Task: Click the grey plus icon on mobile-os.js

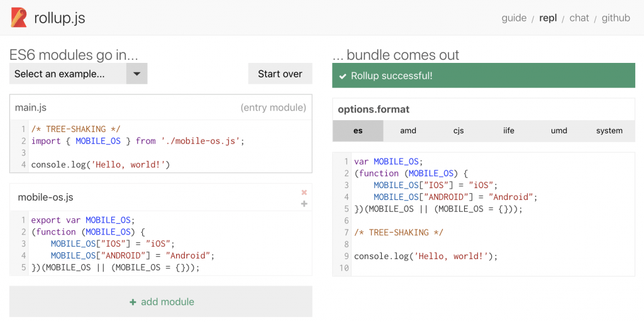Action: click(x=304, y=204)
